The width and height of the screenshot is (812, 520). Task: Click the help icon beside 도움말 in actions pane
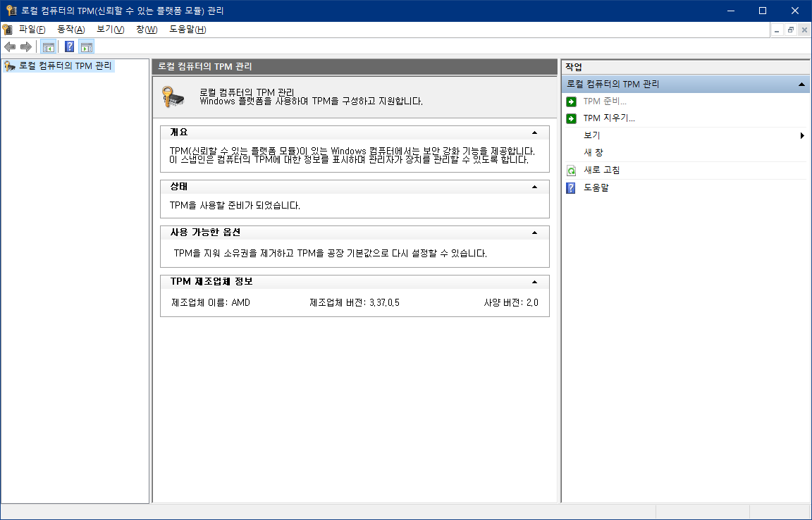point(572,187)
